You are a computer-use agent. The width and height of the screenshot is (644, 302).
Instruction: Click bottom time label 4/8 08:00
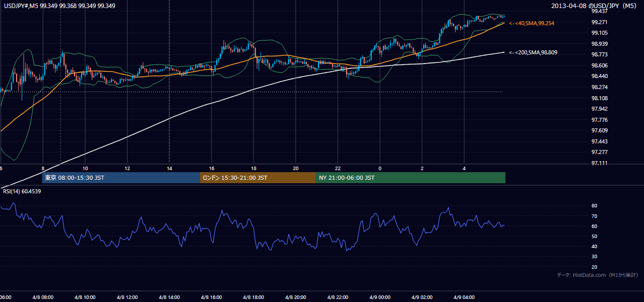pos(42,297)
